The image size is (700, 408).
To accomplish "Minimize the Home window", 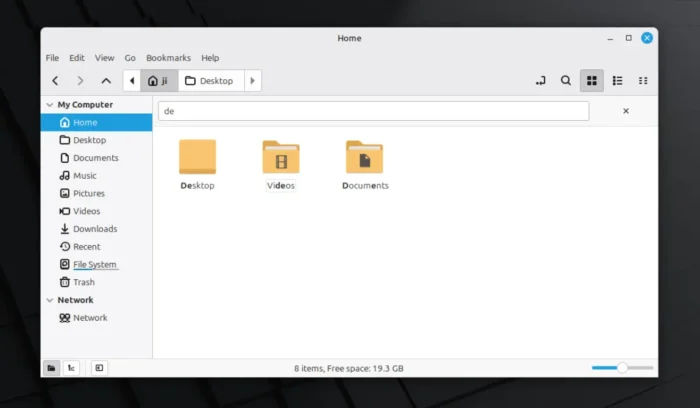I will coord(610,38).
